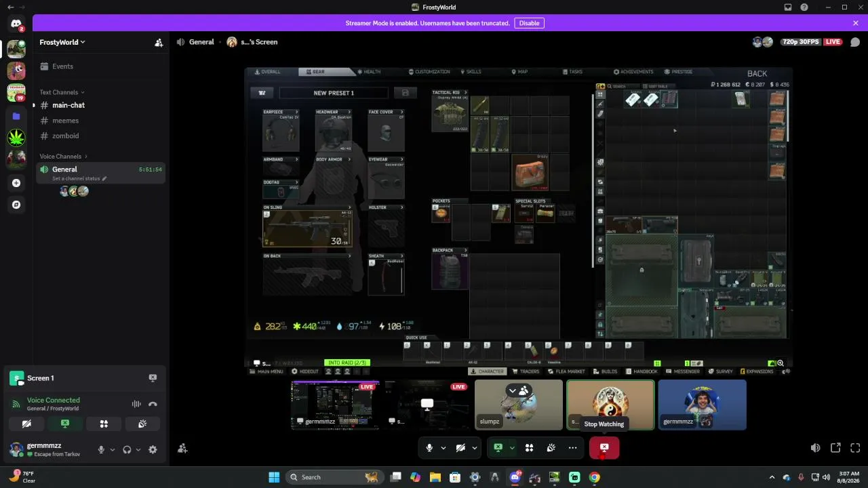Open Discord help
Viewport: 868px width, 488px height.
coord(804,7)
